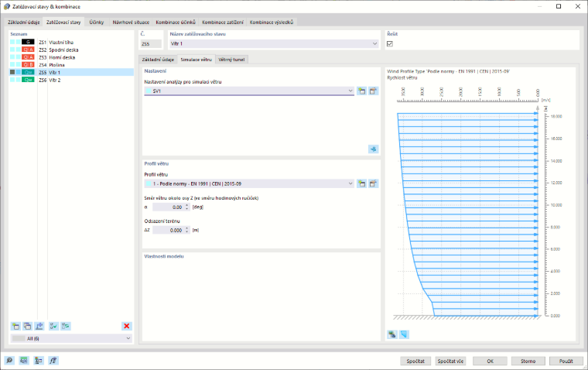This screenshot has height=370, width=588.
Task: Click the Použít button
Action: point(566,361)
